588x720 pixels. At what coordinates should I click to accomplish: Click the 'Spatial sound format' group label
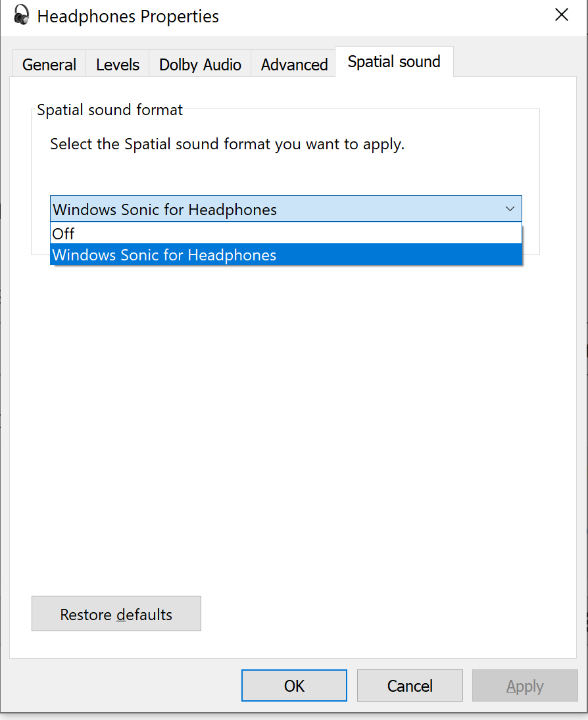(x=110, y=110)
